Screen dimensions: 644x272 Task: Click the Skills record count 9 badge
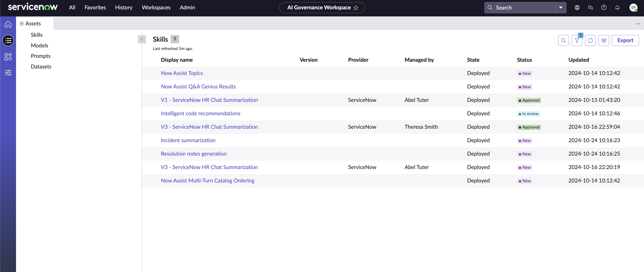point(175,39)
